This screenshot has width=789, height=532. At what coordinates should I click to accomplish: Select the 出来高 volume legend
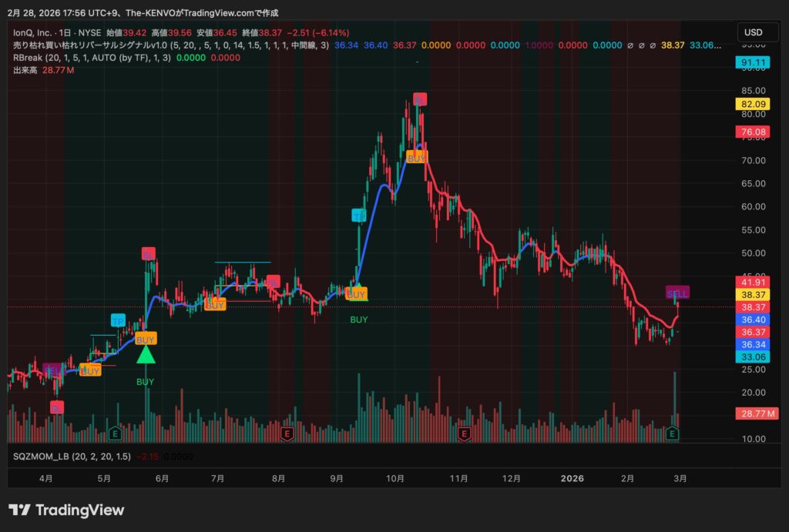(28, 70)
